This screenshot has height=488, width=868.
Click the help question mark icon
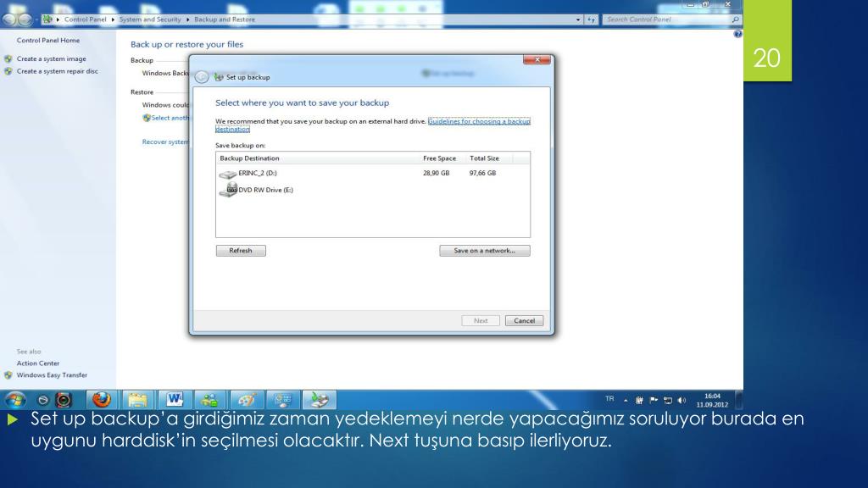tap(737, 34)
